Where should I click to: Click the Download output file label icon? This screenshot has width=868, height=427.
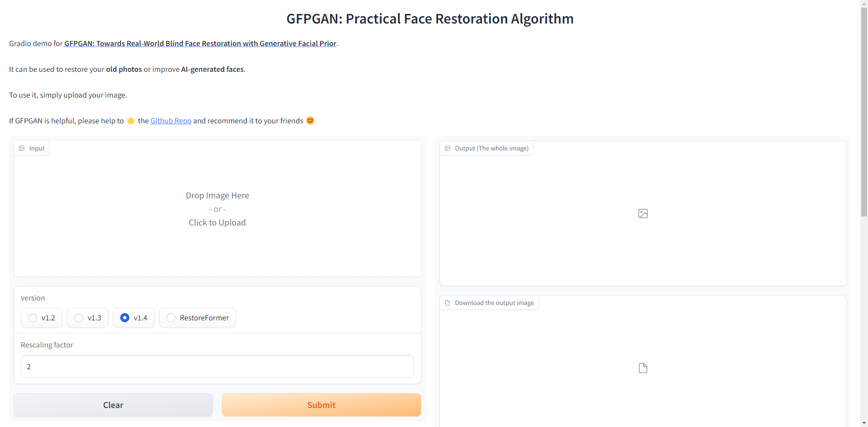pos(448,303)
